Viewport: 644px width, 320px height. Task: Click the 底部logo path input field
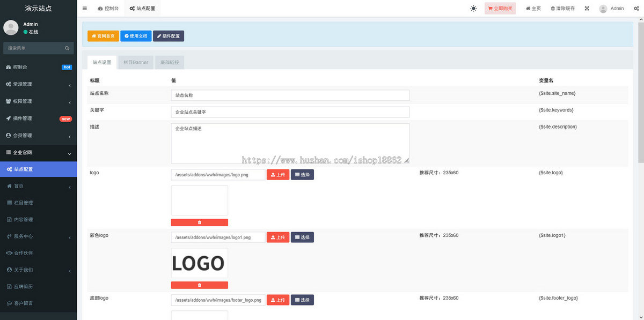[218, 300]
